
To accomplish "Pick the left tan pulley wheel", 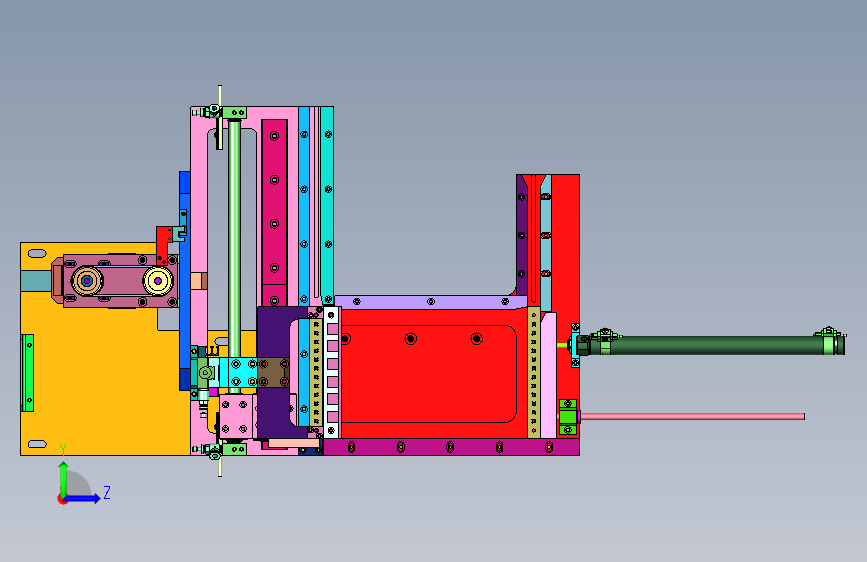I will (87, 281).
